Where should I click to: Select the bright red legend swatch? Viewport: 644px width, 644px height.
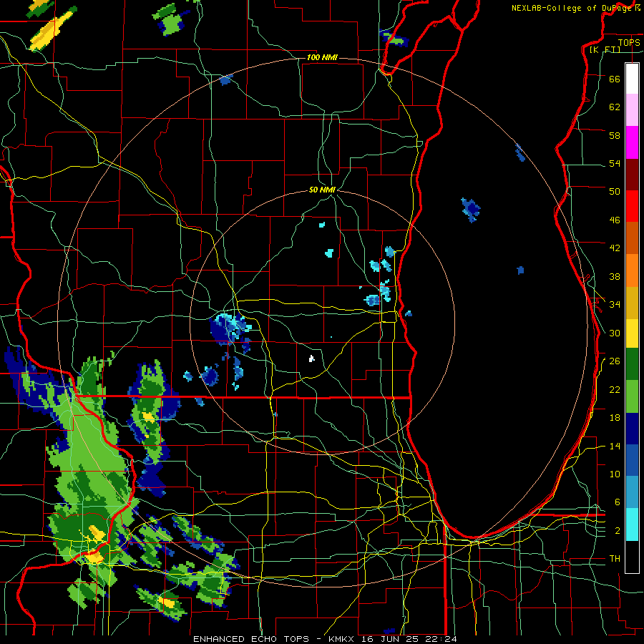632,206
